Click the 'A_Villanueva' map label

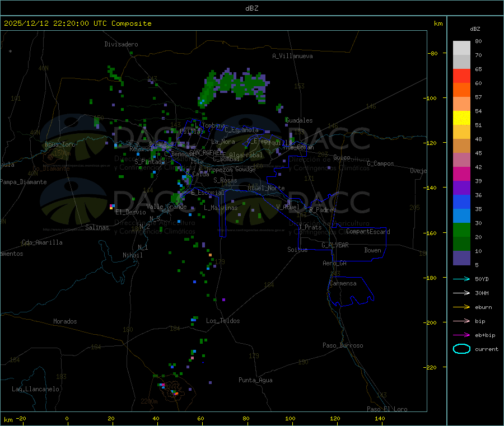point(292,56)
